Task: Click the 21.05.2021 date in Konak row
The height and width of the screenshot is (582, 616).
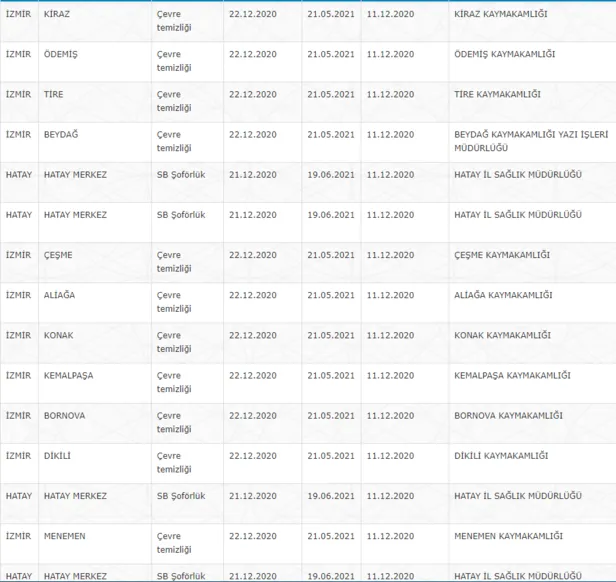Action: click(331, 335)
